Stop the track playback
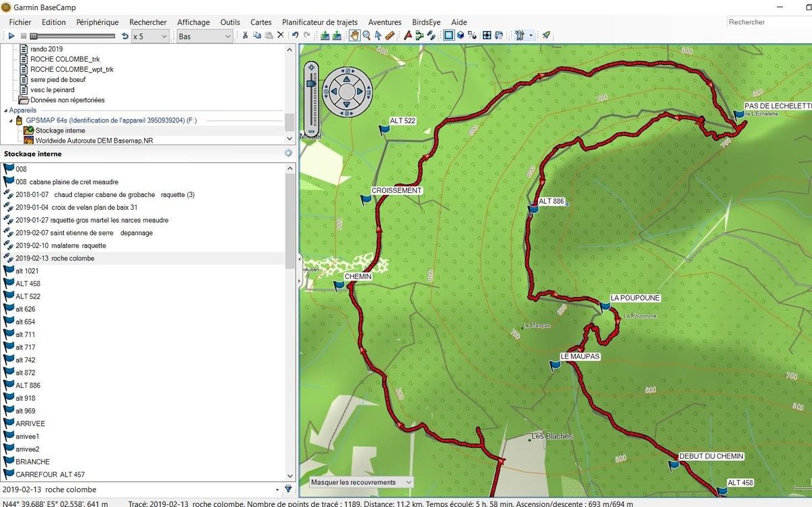 [24, 35]
